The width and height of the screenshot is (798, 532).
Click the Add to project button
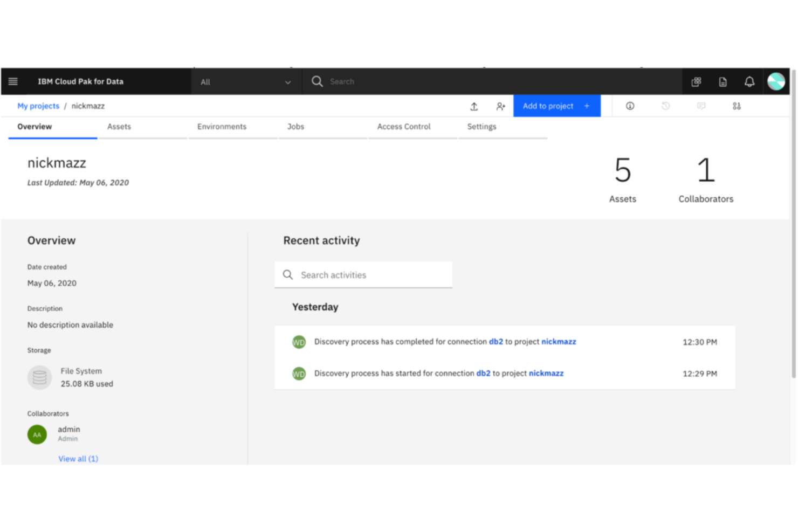(557, 106)
